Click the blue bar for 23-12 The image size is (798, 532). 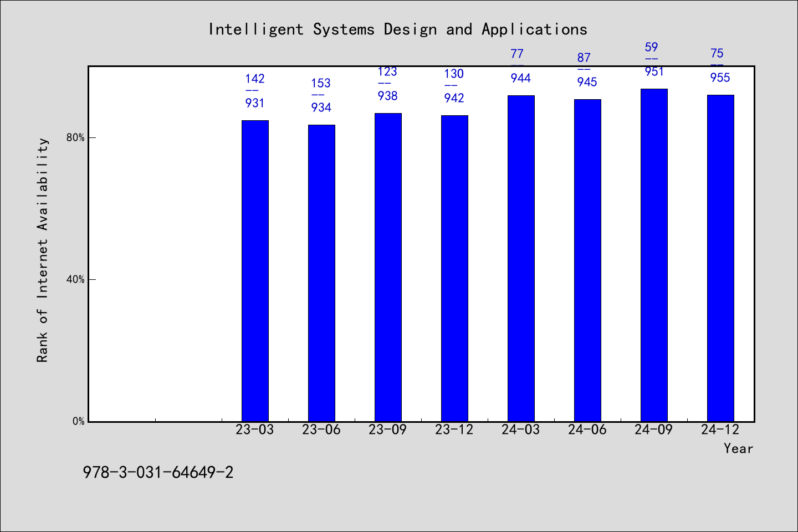pyautogui.click(x=454, y=268)
